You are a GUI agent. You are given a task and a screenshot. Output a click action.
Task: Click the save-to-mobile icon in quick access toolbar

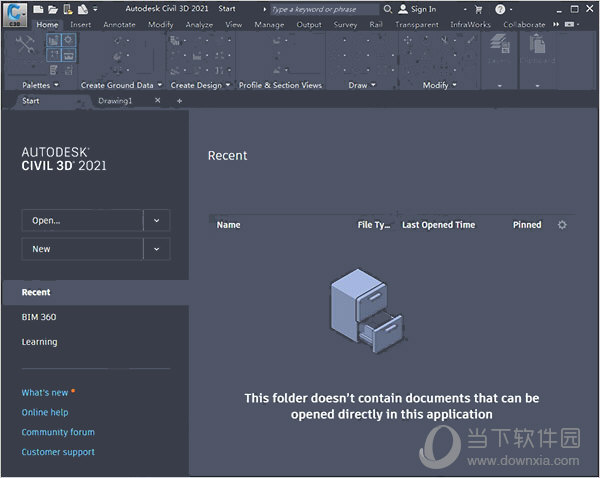pyautogui.click(x=68, y=9)
